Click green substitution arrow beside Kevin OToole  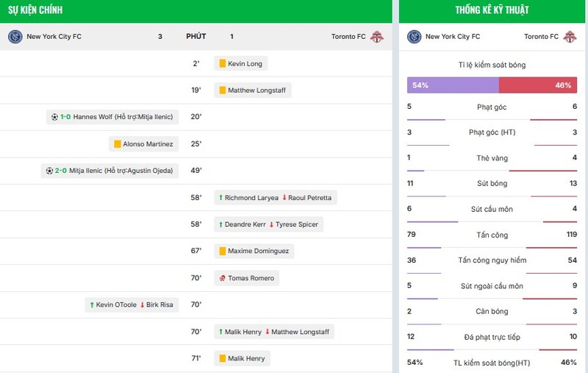(92, 305)
